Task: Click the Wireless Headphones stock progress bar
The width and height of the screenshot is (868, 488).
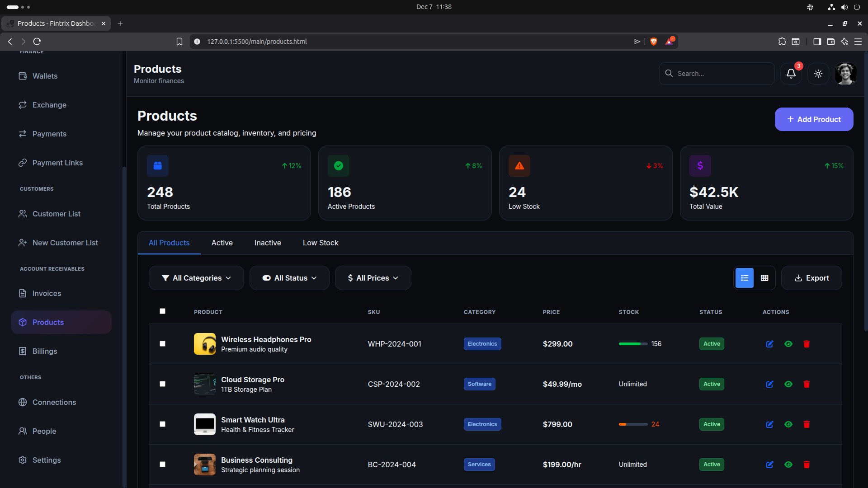Action: tap(632, 344)
